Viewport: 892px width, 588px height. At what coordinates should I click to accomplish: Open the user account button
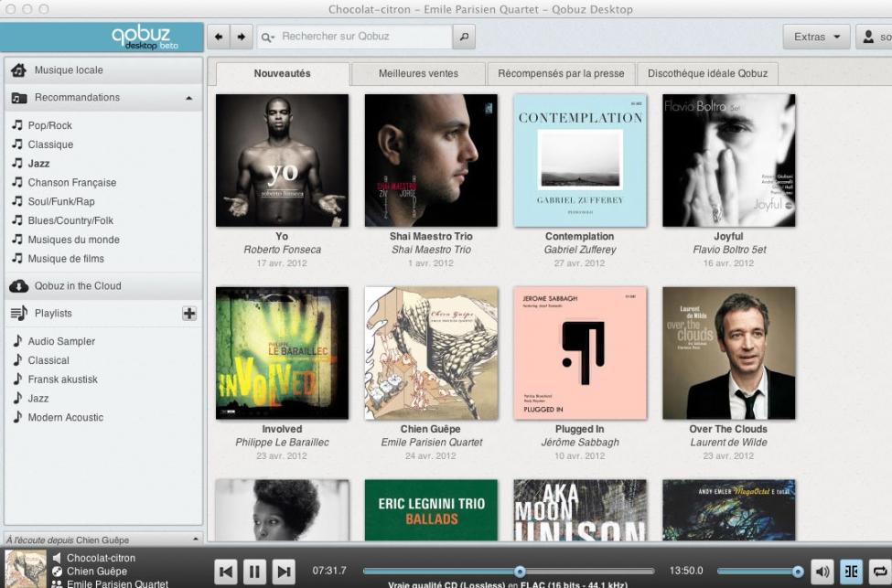874,37
